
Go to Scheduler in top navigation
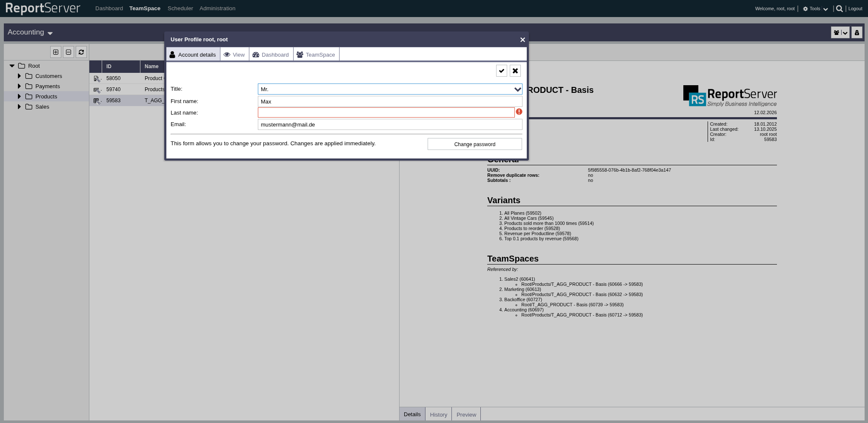click(180, 9)
